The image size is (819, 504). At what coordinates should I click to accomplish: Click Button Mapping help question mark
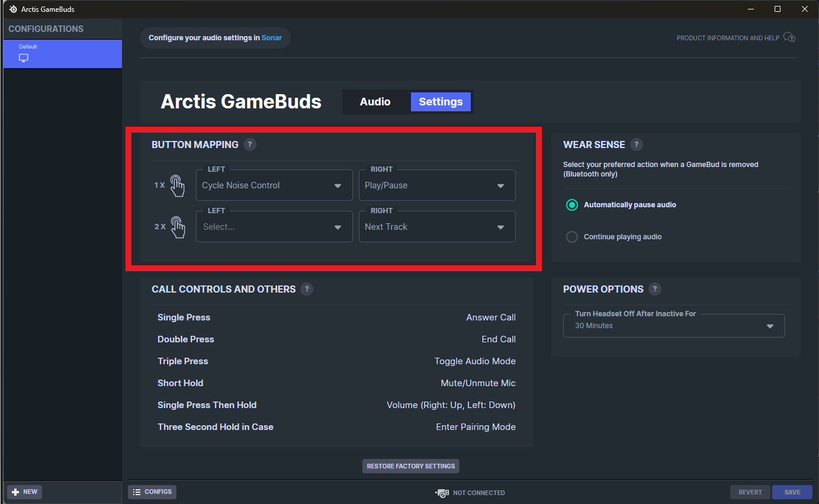(250, 145)
